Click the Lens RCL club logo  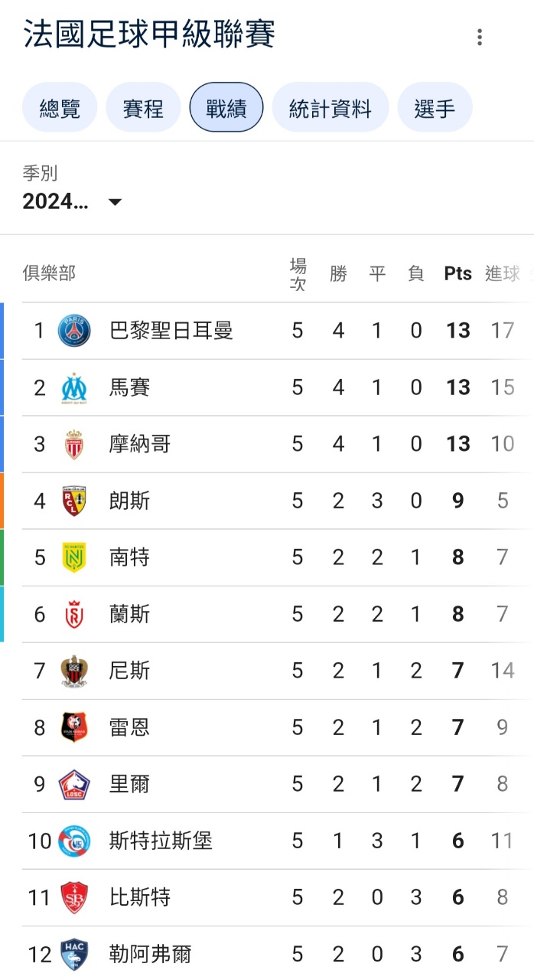[74, 501]
